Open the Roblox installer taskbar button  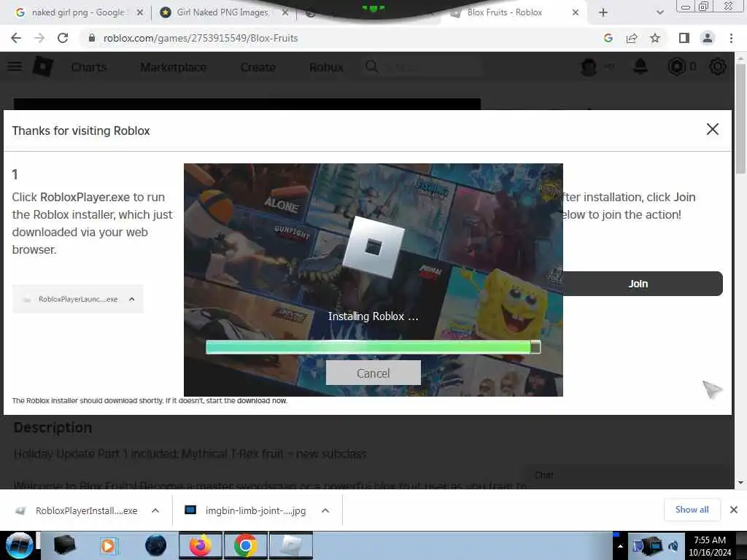click(291, 545)
